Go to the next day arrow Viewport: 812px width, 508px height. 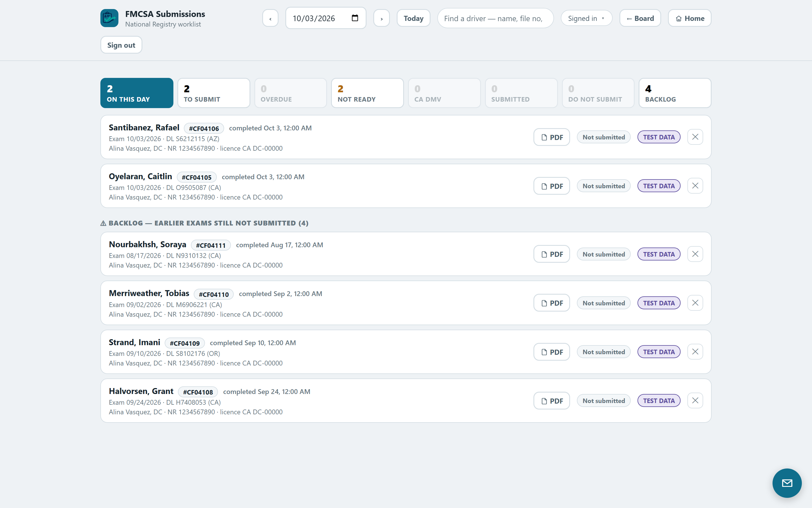pyautogui.click(x=381, y=18)
